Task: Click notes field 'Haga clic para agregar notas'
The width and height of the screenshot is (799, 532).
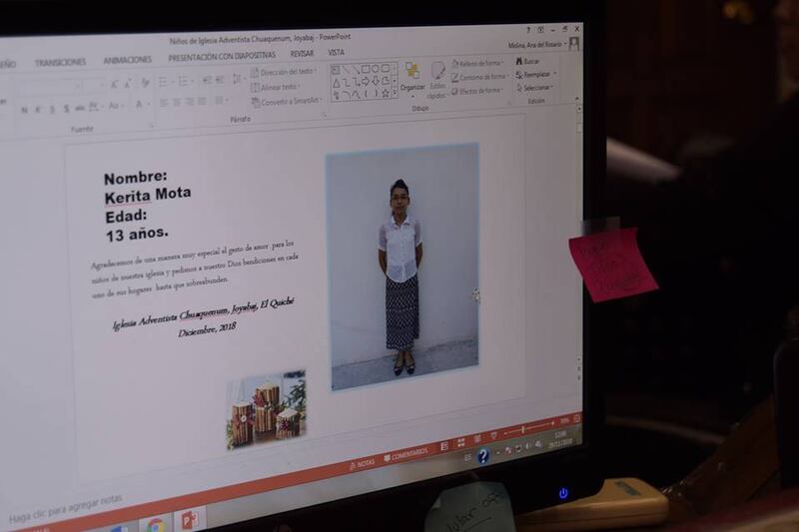Action: (x=66, y=508)
